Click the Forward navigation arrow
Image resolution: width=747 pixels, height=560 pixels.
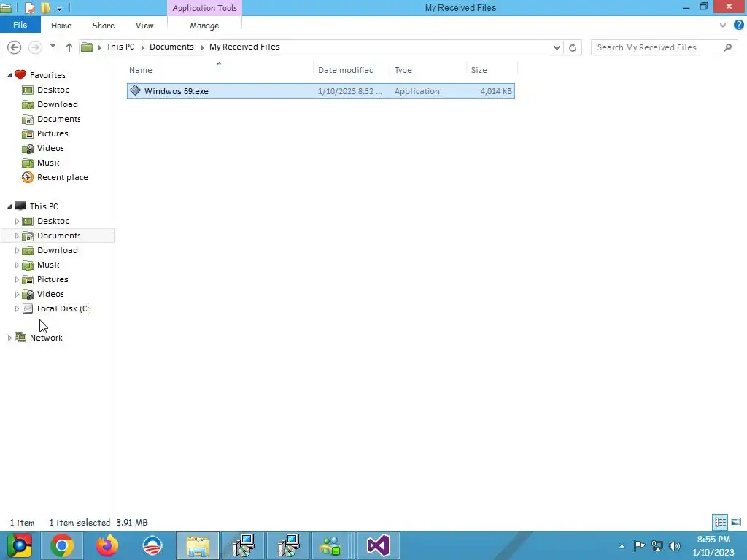pos(35,47)
